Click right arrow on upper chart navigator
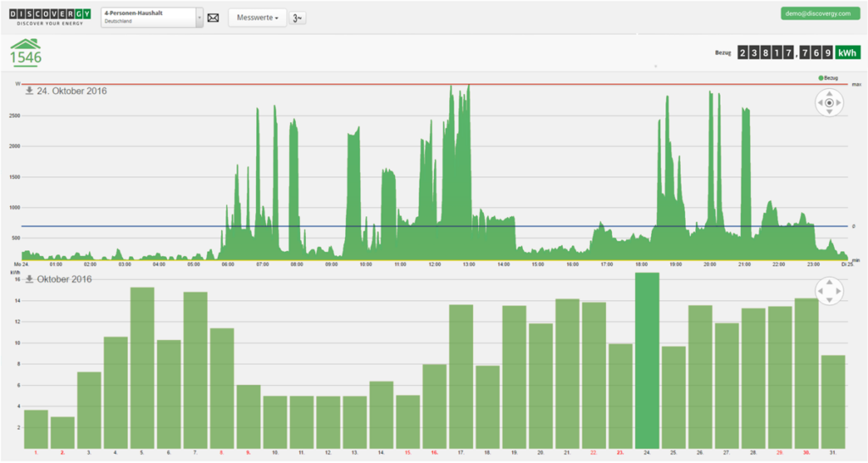This screenshot has height=463, width=868. pyautogui.click(x=839, y=104)
